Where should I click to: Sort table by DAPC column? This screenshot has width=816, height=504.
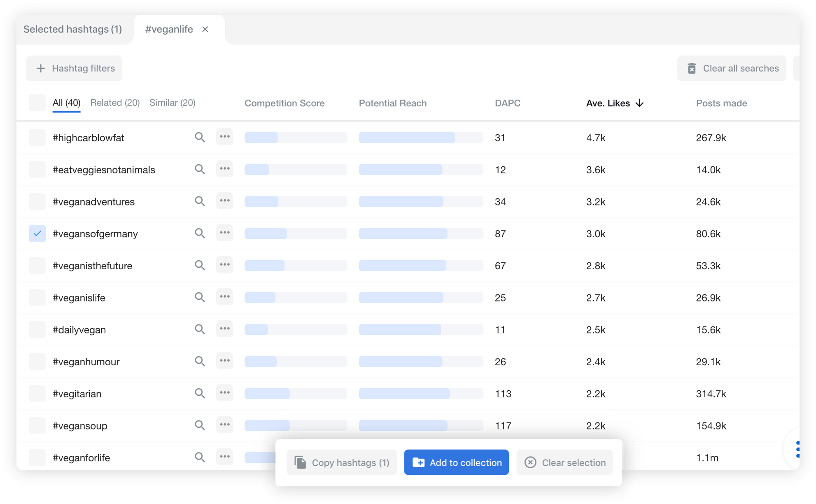click(508, 103)
